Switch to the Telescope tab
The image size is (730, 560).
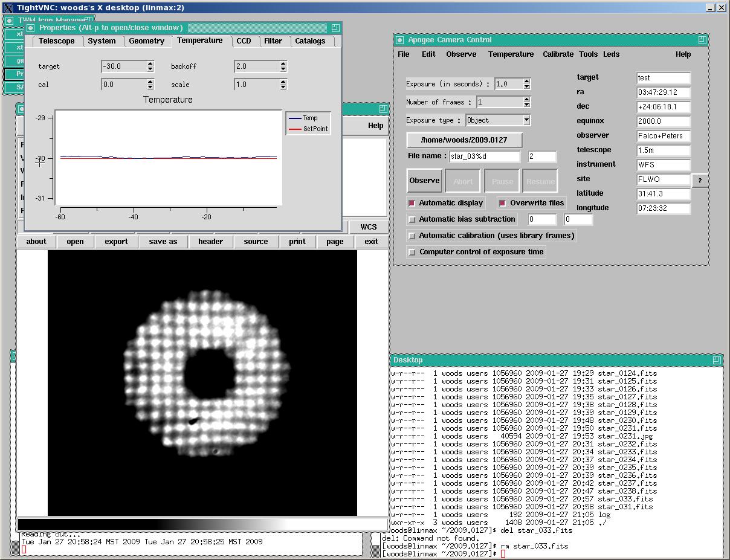(57, 41)
